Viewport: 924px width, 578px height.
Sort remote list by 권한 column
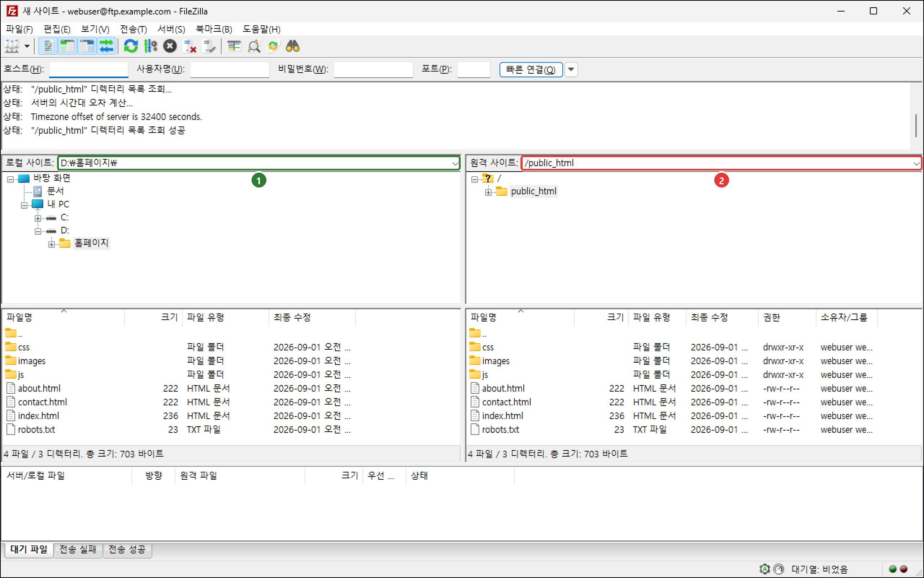tap(786, 317)
